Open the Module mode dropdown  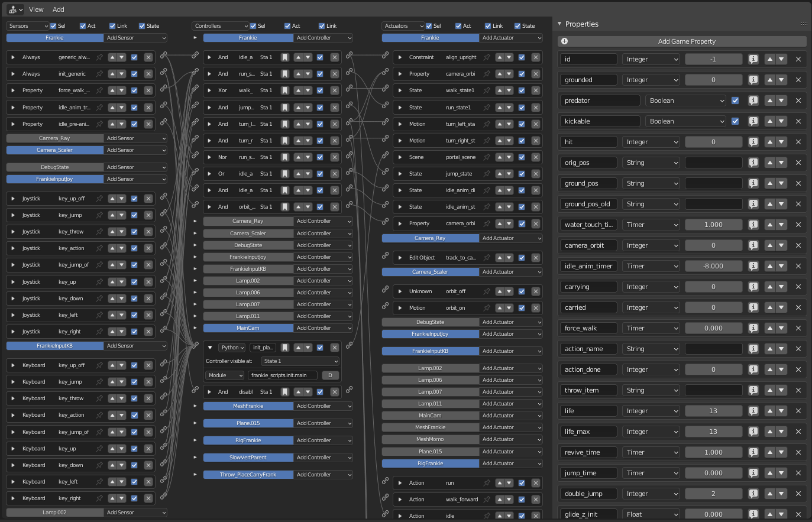(x=225, y=375)
